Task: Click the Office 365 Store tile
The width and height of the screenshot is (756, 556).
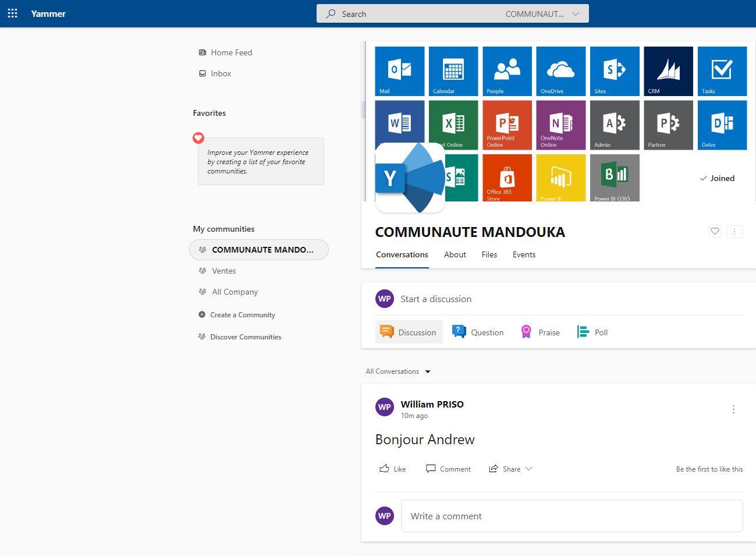Action: (507, 178)
